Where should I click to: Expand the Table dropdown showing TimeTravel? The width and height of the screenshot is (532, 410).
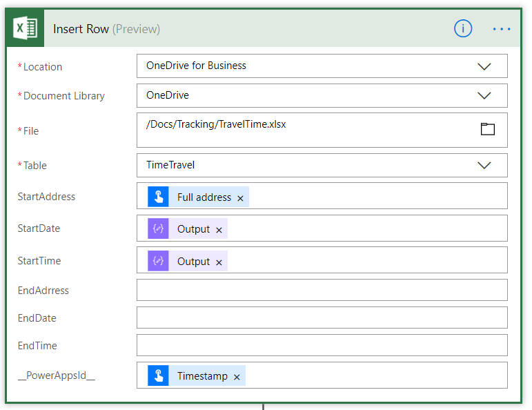pos(484,166)
